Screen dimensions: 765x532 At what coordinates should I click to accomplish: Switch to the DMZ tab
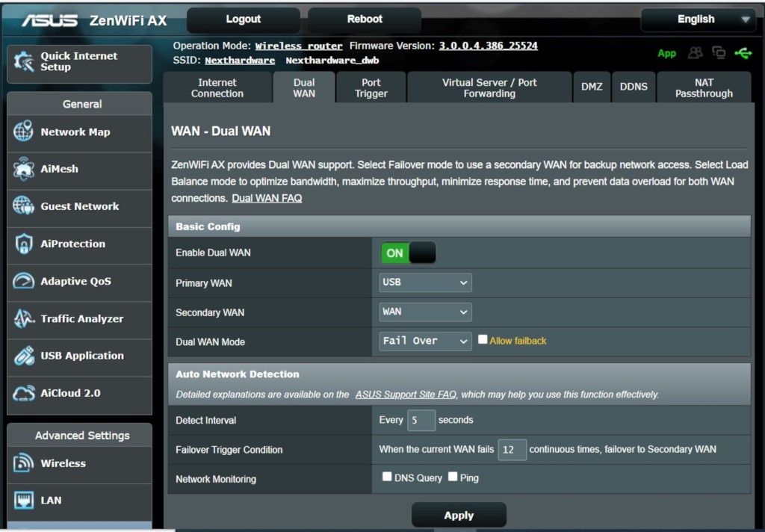[x=592, y=88]
